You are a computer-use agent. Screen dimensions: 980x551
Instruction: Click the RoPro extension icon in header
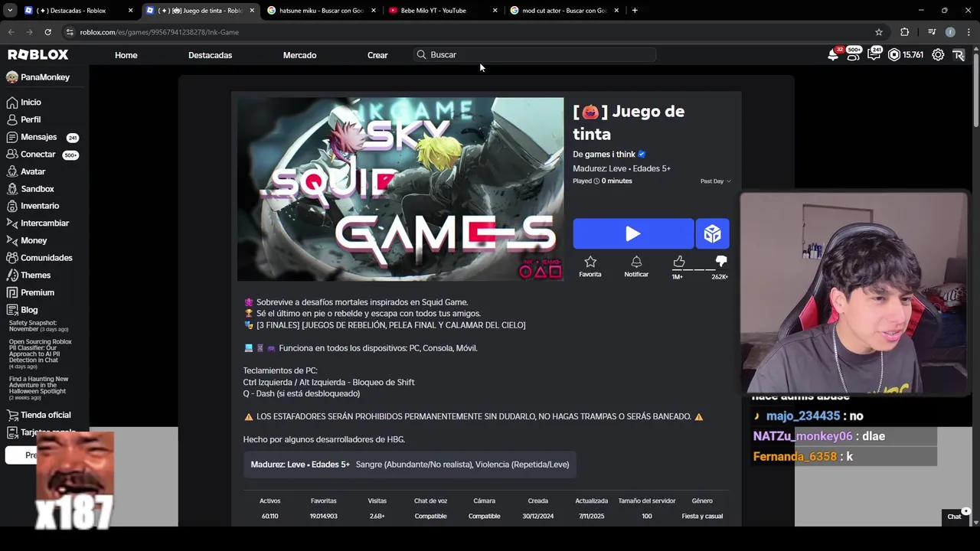(959, 55)
